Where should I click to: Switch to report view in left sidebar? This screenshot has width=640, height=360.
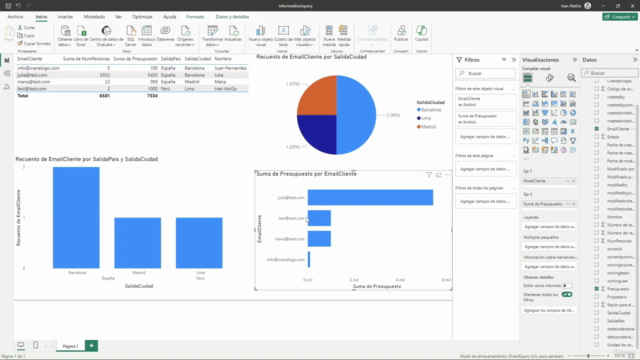point(7,60)
